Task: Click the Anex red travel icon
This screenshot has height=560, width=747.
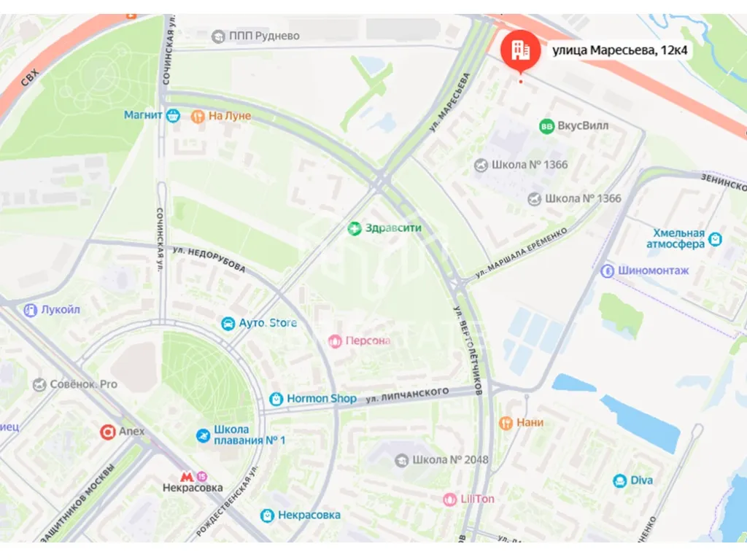Action: (x=108, y=432)
